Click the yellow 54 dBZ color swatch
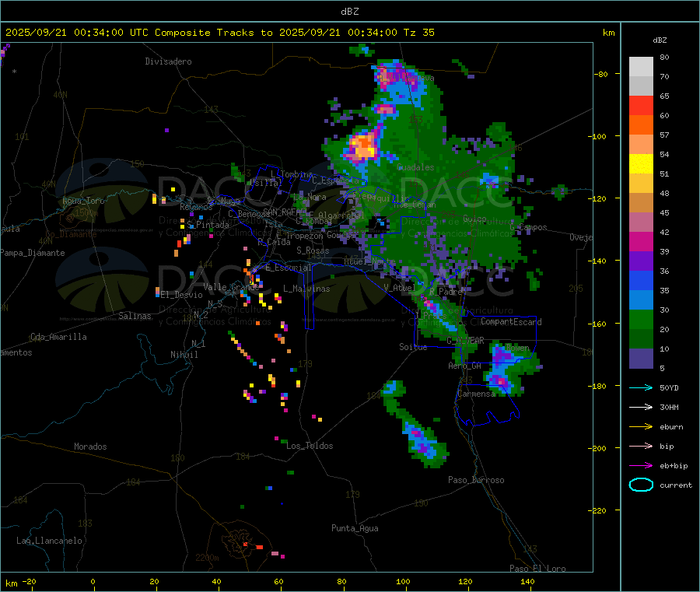This screenshot has height=592, width=700. tap(641, 164)
